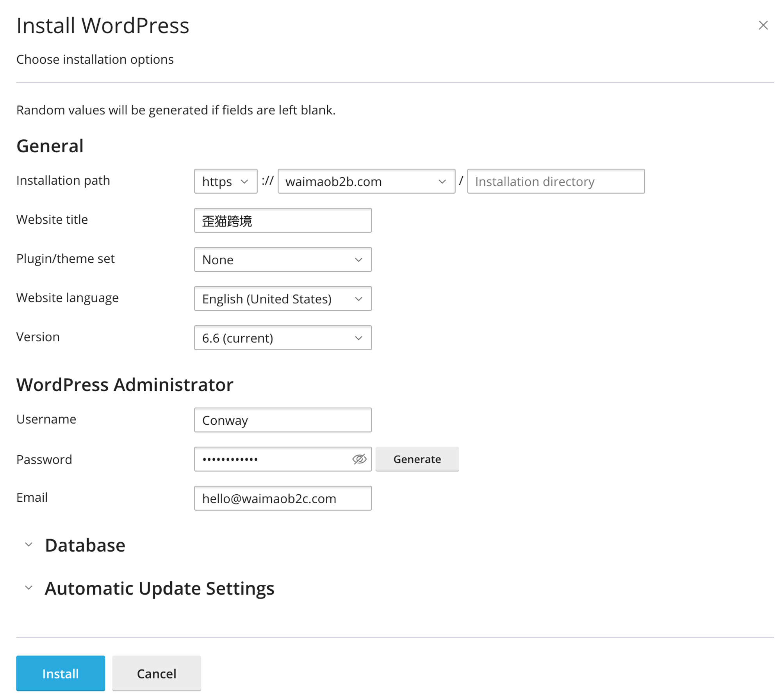The image size is (781, 700).
Task: Click Generate to create a new password
Action: pos(417,459)
